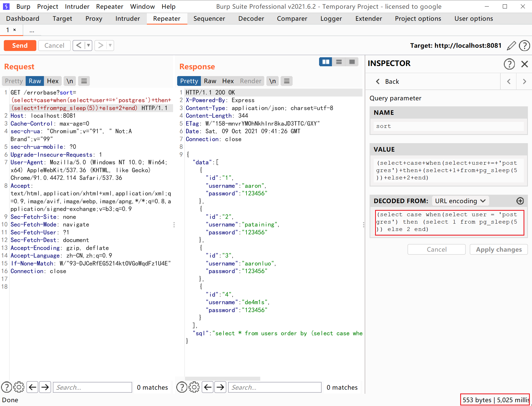This screenshot has width=532, height=406.
Task: Toggle the response \n non-printable characters button
Action: click(x=272, y=81)
